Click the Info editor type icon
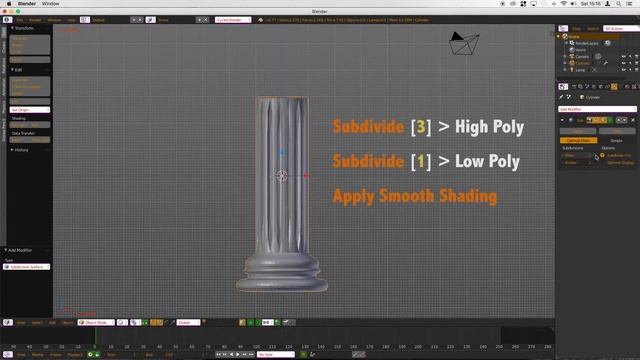Screen dimensions: 640x360 point(7,20)
